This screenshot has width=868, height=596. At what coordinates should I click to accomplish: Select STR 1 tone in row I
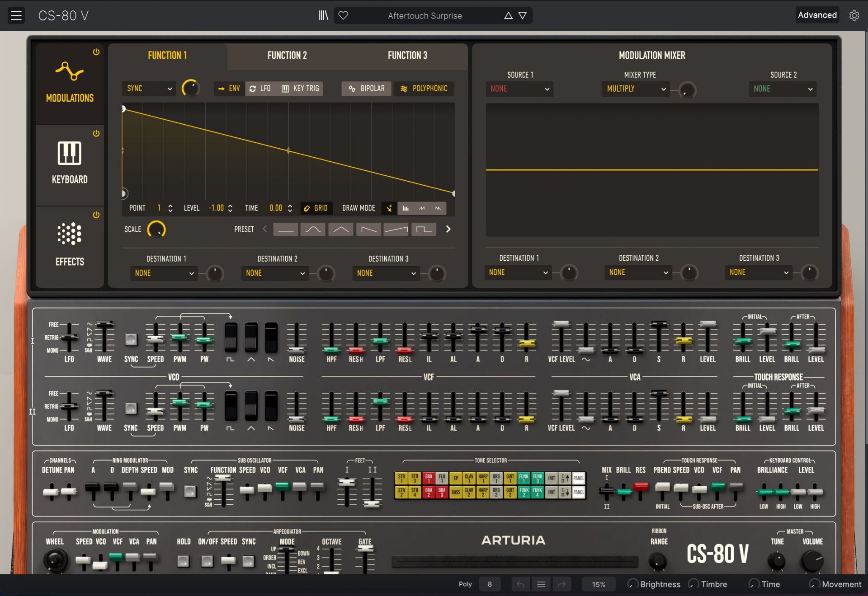pos(401,478)
